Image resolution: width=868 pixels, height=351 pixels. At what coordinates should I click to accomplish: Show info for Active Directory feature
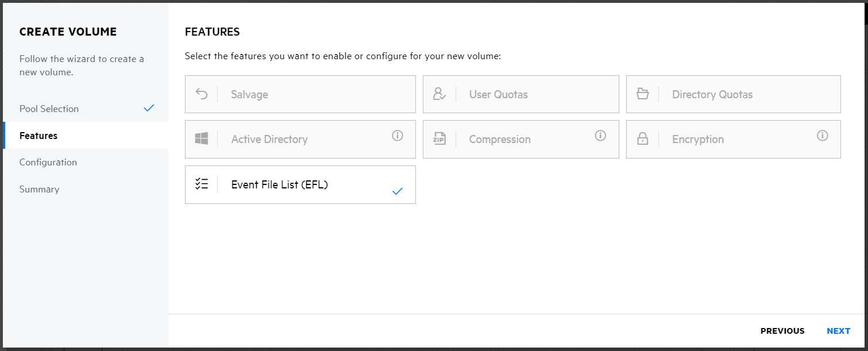point(398,136)
